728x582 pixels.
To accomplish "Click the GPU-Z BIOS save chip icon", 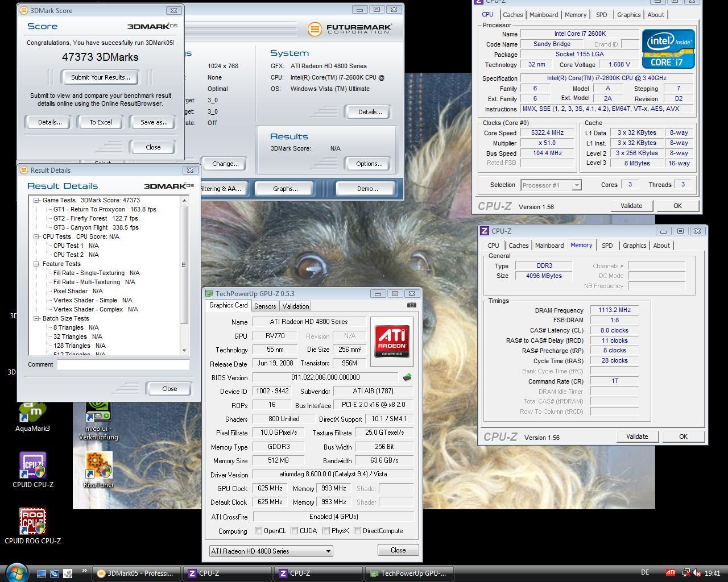I will (x=407, y=377).
